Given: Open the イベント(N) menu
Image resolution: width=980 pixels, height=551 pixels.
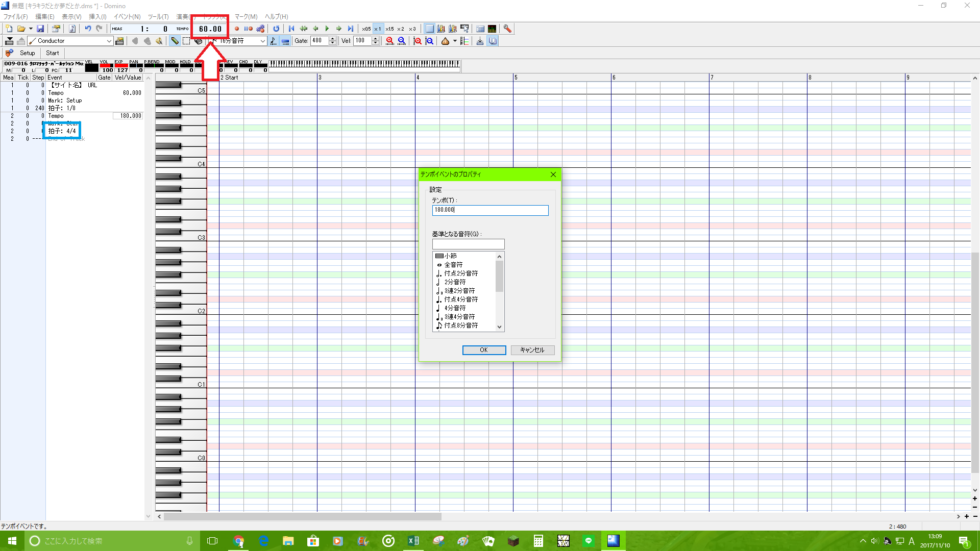Looking at the screenshot, I should tap(127, 17).
